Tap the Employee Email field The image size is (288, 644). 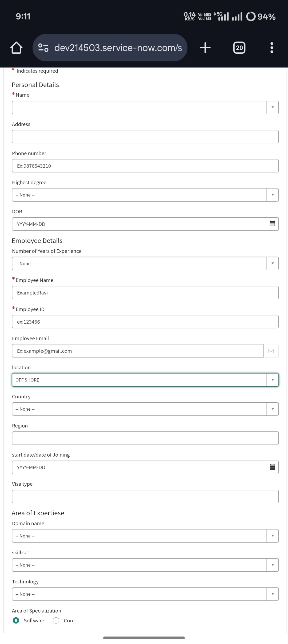coord(138,351)
